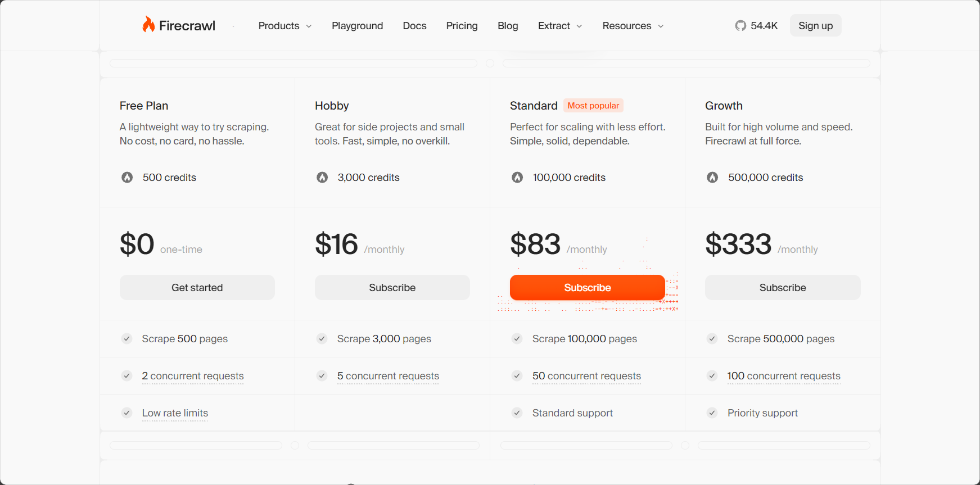Click the 'one-time' billing label
The image size is (980, 485).
(x=181, y=250)
